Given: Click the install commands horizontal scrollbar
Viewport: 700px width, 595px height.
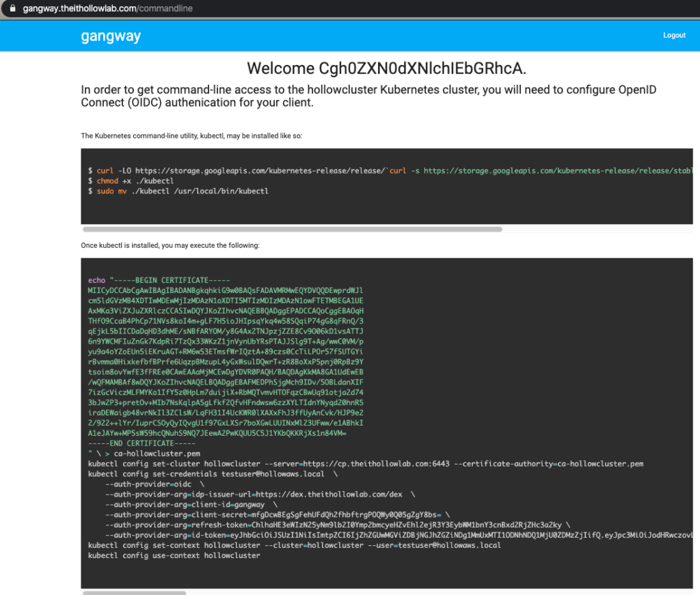Looking at the screenshot, I should point(293,230).
